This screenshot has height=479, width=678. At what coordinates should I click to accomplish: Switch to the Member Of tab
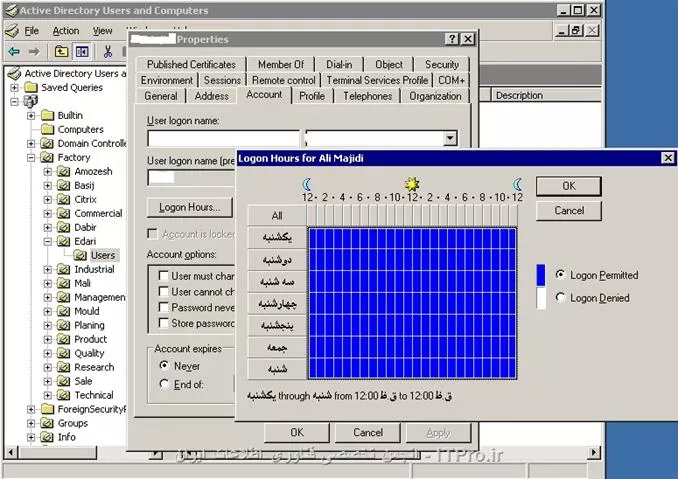tap(281, 64)
